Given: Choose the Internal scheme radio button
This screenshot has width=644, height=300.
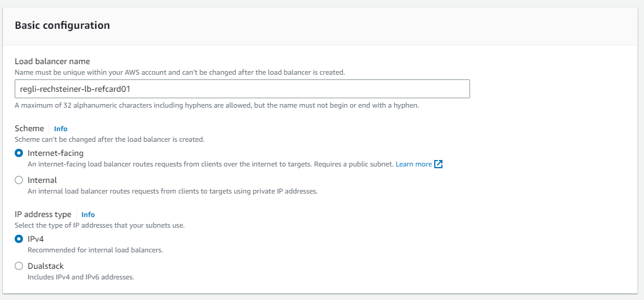Looking at the screenshot, I should [x=19, y=181].
